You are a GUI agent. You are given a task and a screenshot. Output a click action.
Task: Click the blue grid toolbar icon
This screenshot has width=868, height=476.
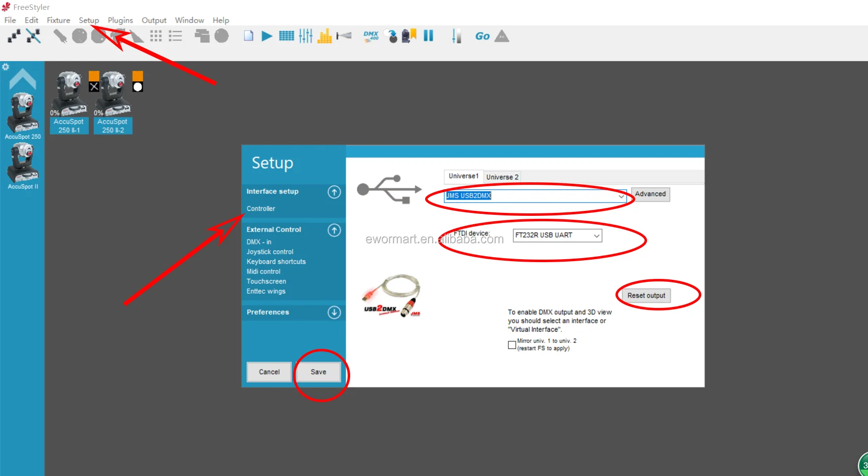point(287,36)
